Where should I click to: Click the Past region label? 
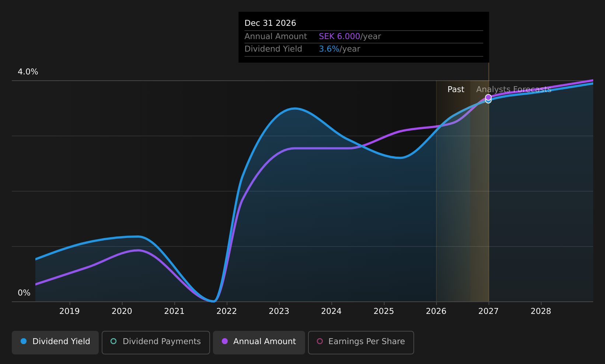point(456,90)
